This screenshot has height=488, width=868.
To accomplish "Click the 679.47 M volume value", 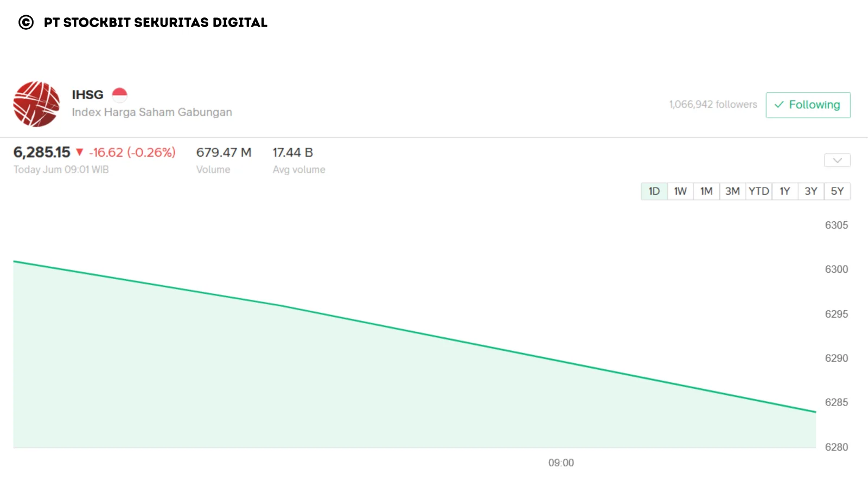I will click(x=224, y=152).
